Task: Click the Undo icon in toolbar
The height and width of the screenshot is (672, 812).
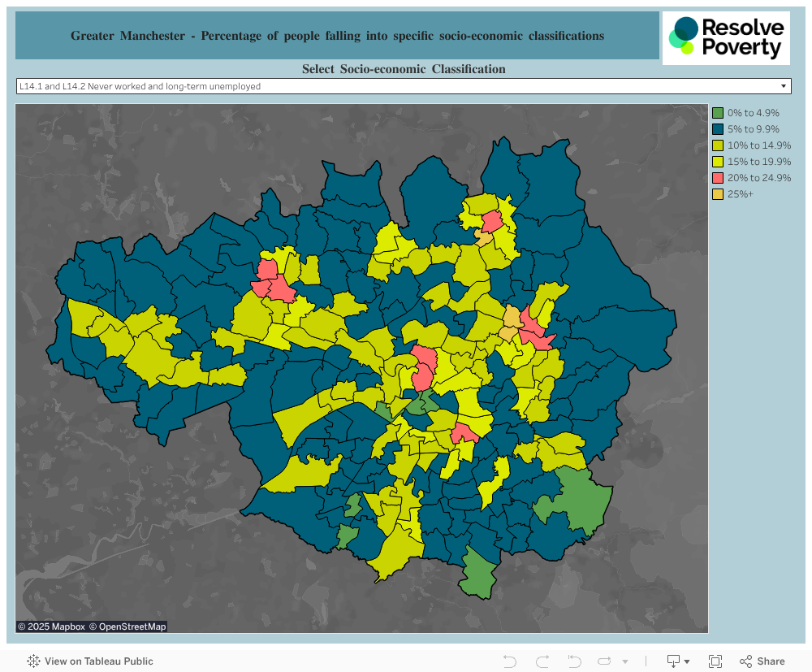Action: (x=510, y=661)
